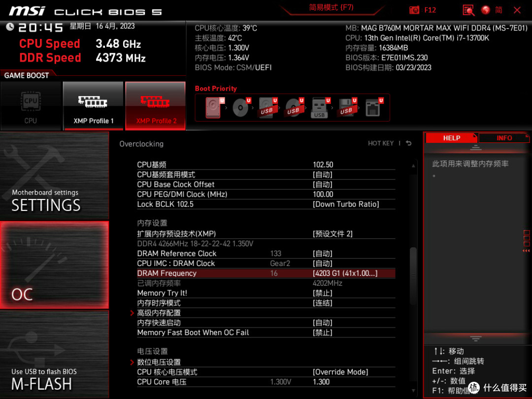Click the DDR Speed 4373 MHz reading
The height and width of the screenshot is (399, 532).
click(82, 58)
